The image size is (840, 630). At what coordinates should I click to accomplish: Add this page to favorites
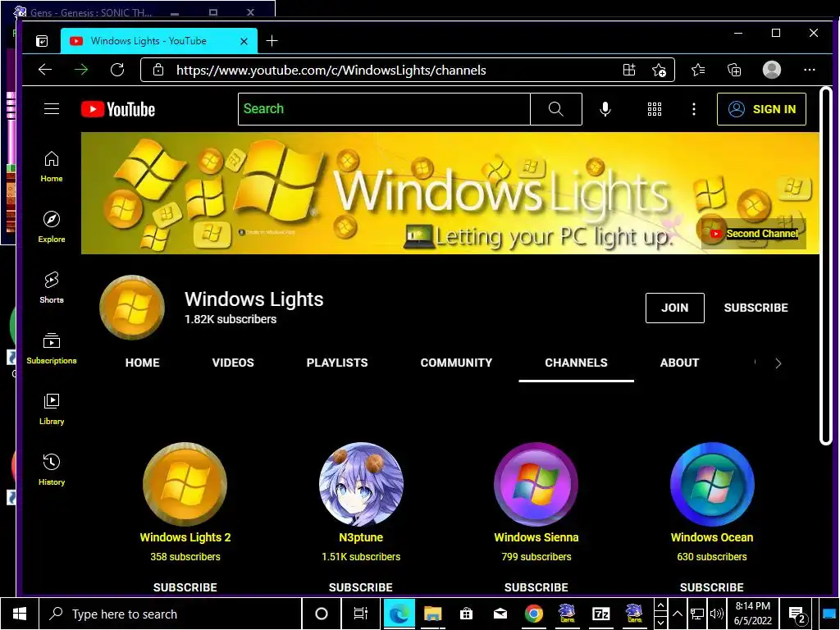tap(659, 71)
